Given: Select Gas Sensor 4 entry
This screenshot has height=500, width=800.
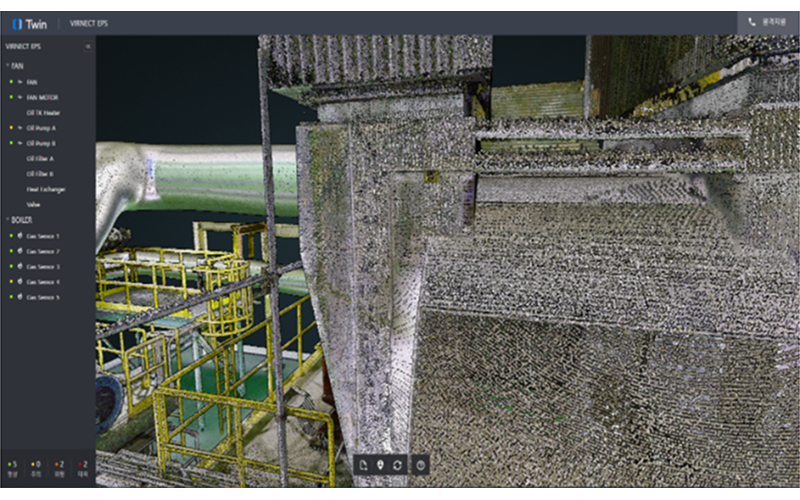Looking at the screenshot, I should [x=43, y=282].
